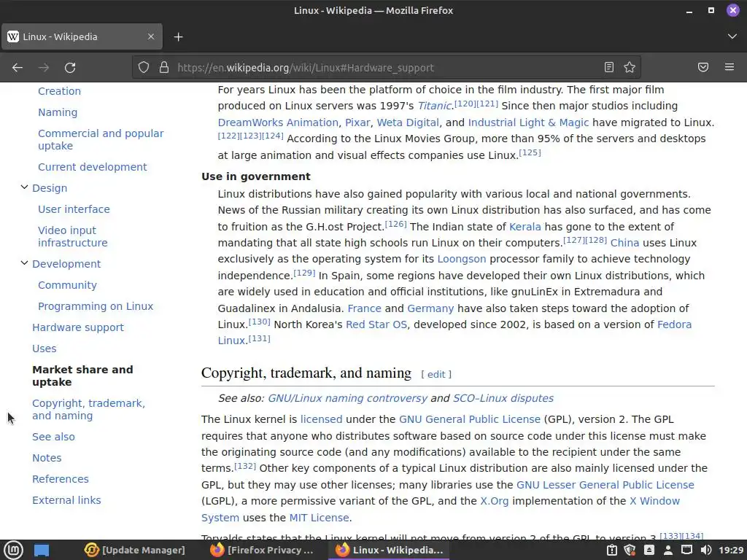Image resolution: width=747 pixels, height=560 pixels.
Task: Open Development section from sidebar
Action: tap(66, 264)
